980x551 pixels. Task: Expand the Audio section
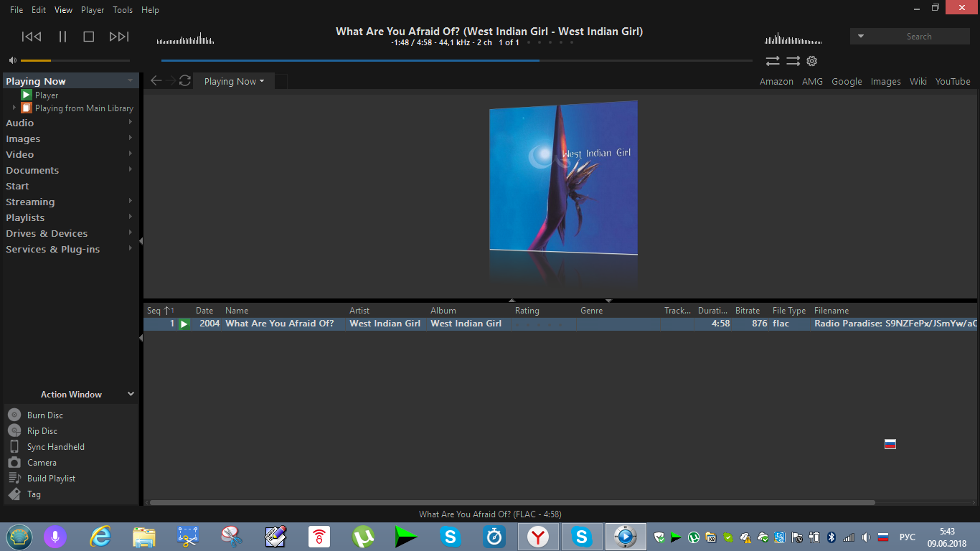coord(130,122)
